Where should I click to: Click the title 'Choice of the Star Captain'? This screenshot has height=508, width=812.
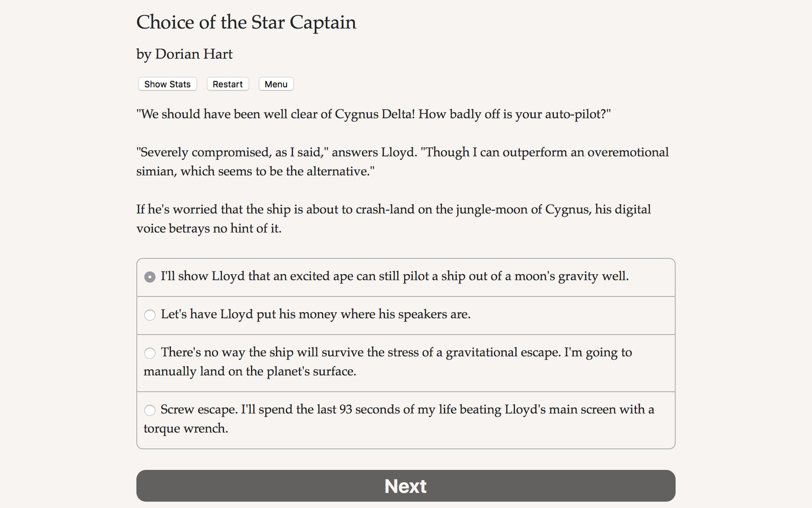pos(246,22)
